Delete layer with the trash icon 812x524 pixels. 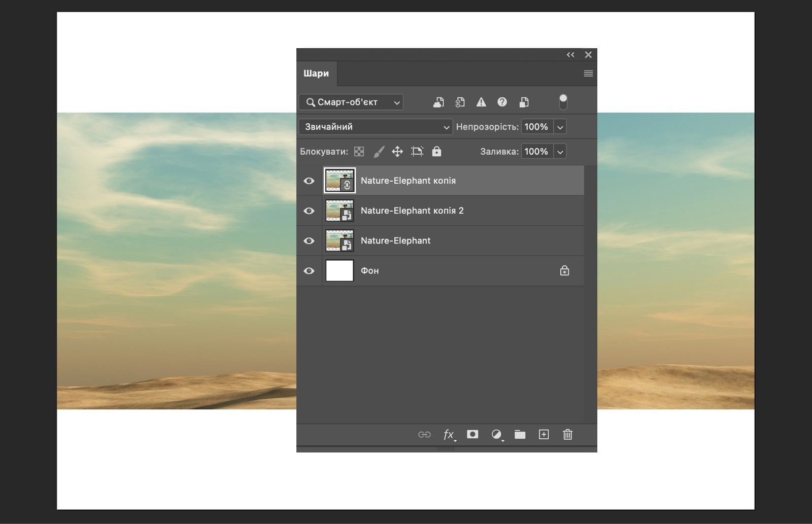pos(567,434)
